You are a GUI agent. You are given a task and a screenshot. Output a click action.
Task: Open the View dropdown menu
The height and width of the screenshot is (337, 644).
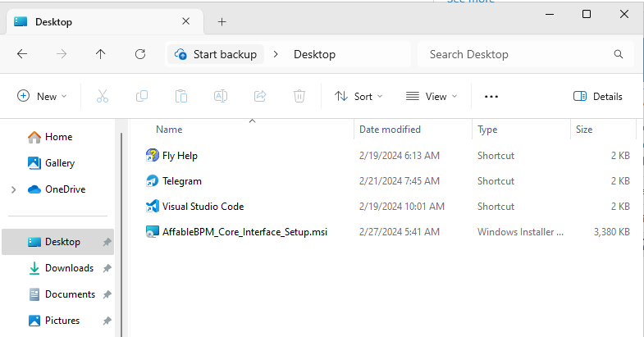click(x=432, y=96)
